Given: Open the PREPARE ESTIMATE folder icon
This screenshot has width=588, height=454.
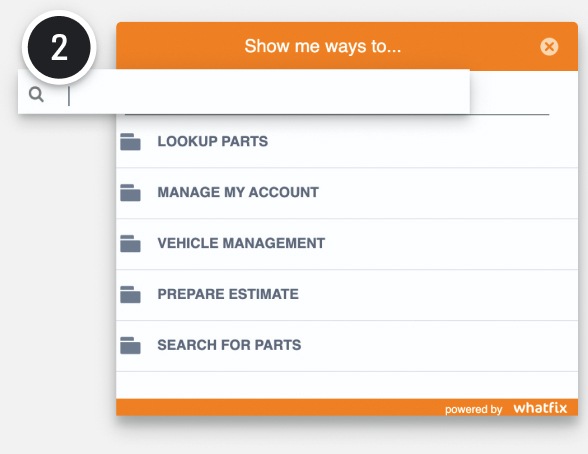Looking at the screenshot, I should [x=130, y=295].
